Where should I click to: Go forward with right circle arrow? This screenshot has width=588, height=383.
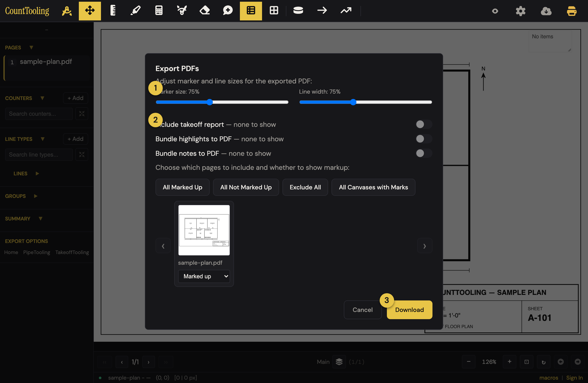click(578, 362)
